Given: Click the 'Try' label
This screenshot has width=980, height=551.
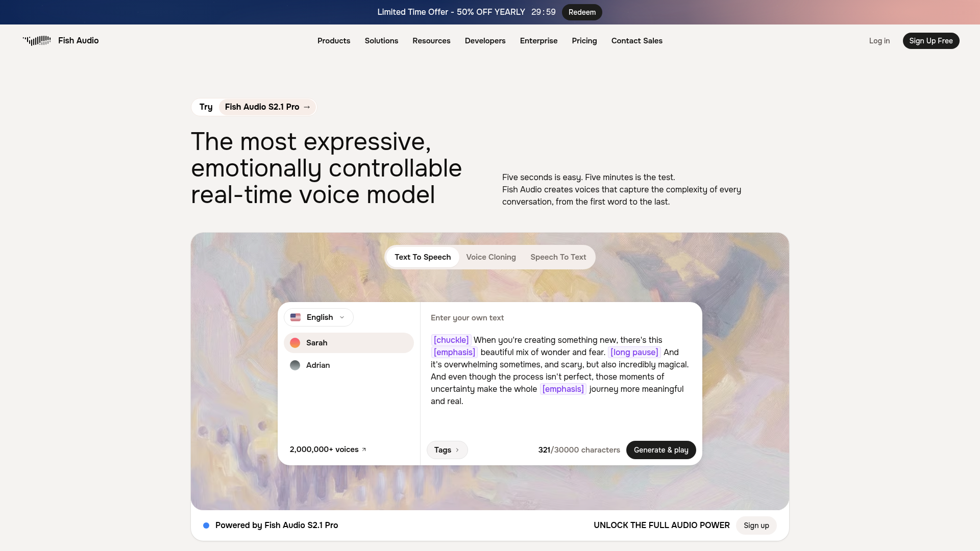Looking at the screenshot, I should tap(206, 107).
